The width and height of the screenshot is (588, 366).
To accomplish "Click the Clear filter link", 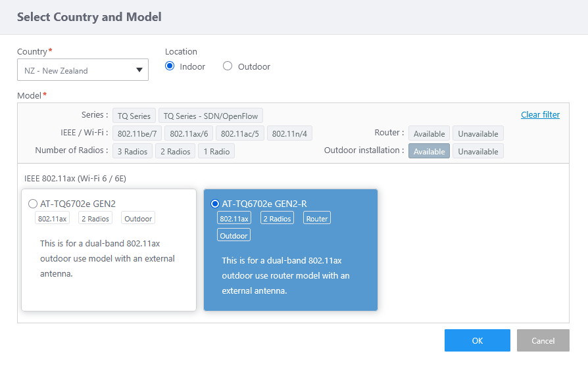I will [x=541, y=114].
